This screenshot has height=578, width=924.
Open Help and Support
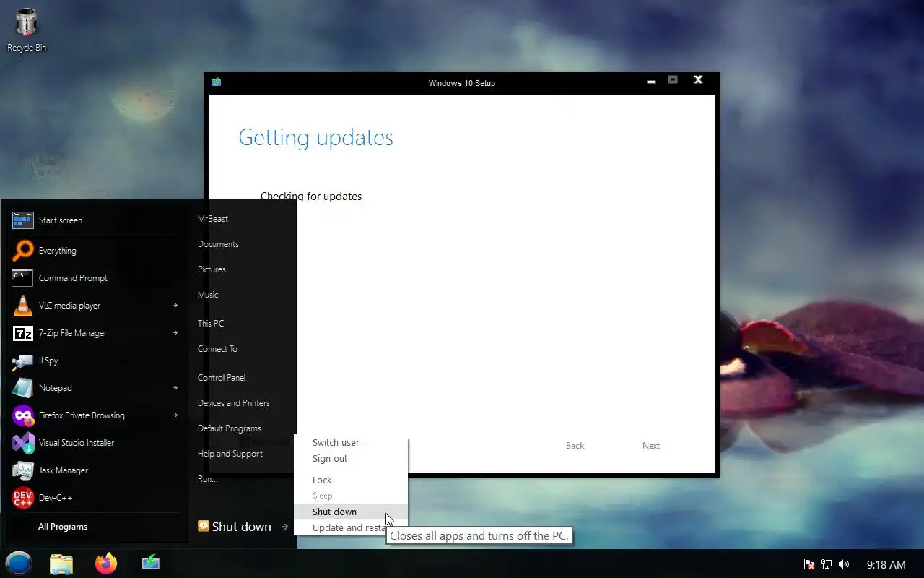click(x=230, y=454)
